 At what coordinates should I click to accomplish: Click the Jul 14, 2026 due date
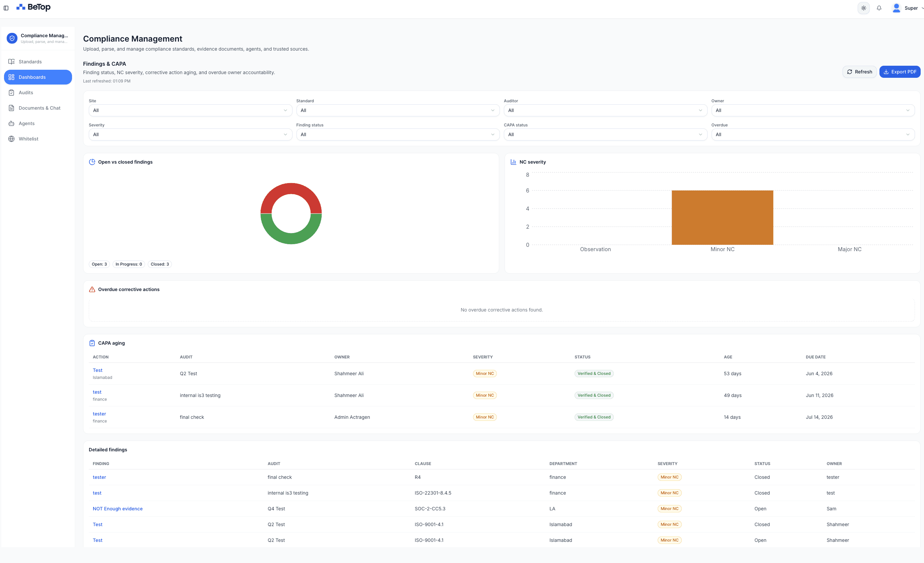click(x=819, y=417)
